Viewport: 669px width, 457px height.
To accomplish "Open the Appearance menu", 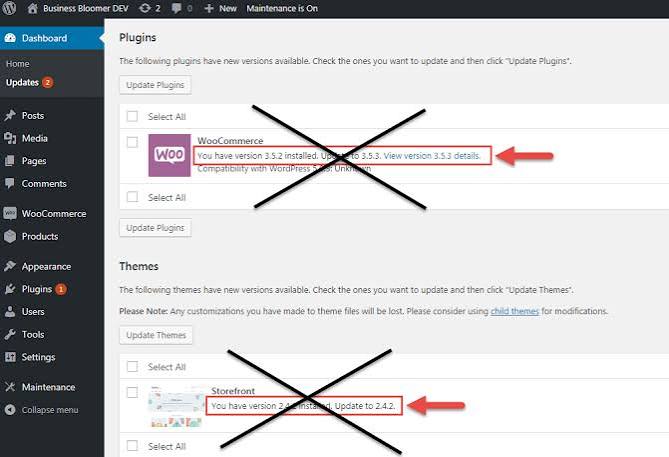I will (x=46, y=266).
